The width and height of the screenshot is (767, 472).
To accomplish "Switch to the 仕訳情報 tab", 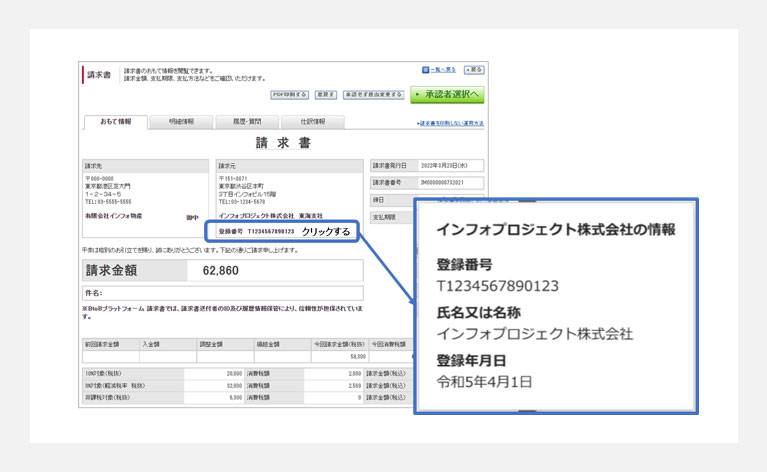I will coord(313,122).
